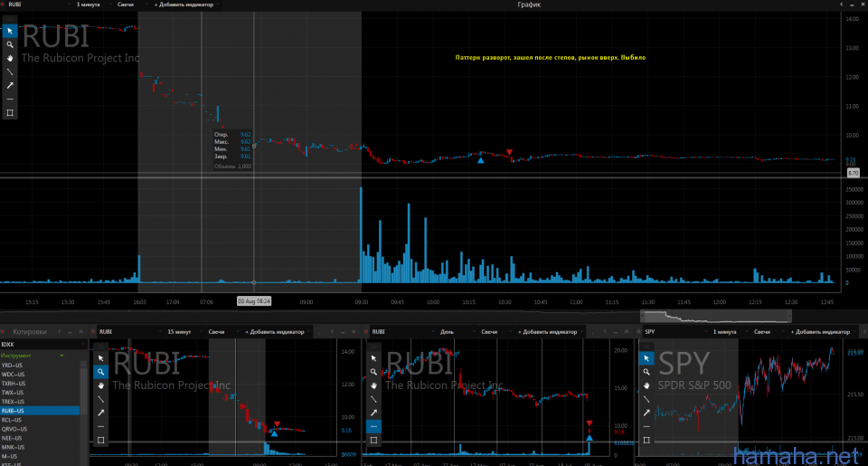Click the active zoom tool in 15-minute chart
The height and width of the screenshot is (466, 868).
tap(100, 372)
